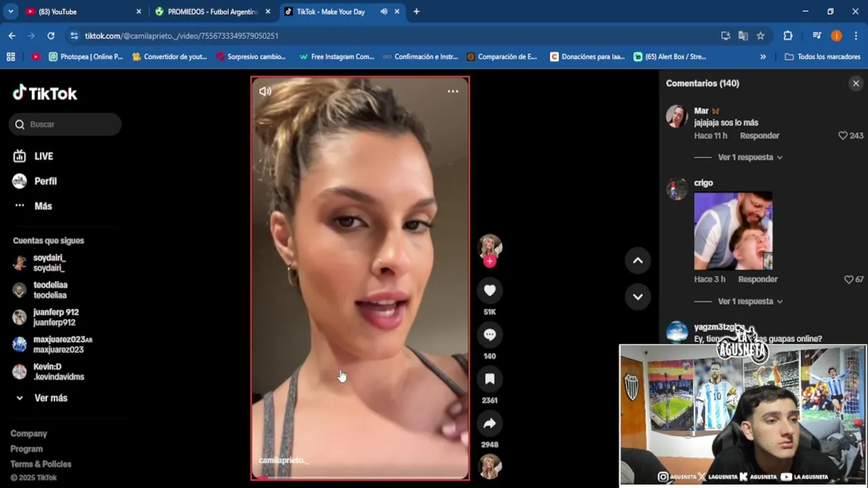Screen dimensions: 868x488
Task: Click camilaprieto_ username on video
Action: coord(283,460)
